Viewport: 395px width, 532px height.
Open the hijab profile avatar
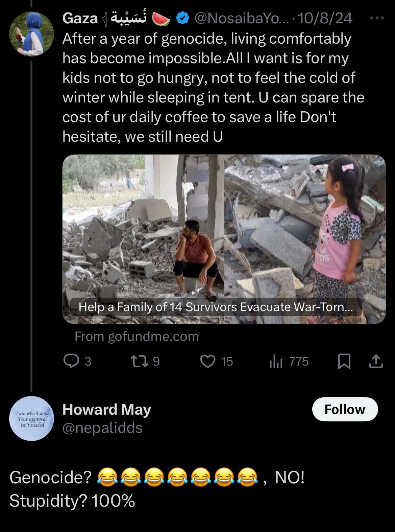(x=31, y=34)
